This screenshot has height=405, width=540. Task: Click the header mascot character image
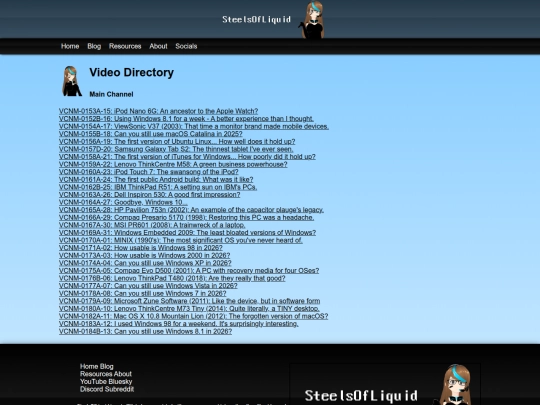312,19
